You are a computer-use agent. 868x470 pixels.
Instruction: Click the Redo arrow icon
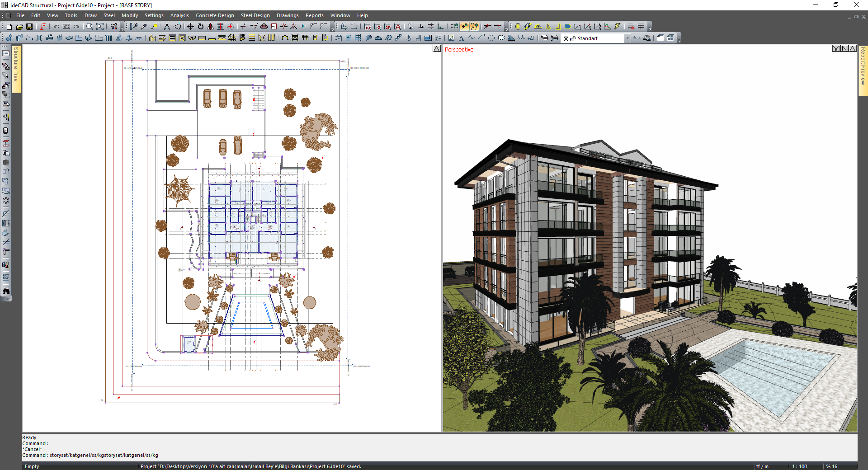click(x=76, y=27)
